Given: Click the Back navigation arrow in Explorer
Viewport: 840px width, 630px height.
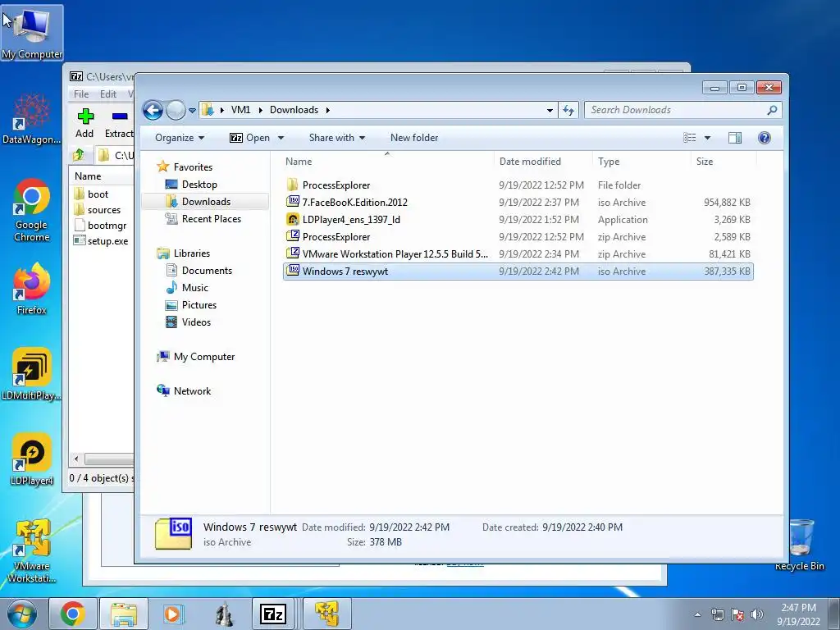Looking at the screenshot, I should coord(153,111).
